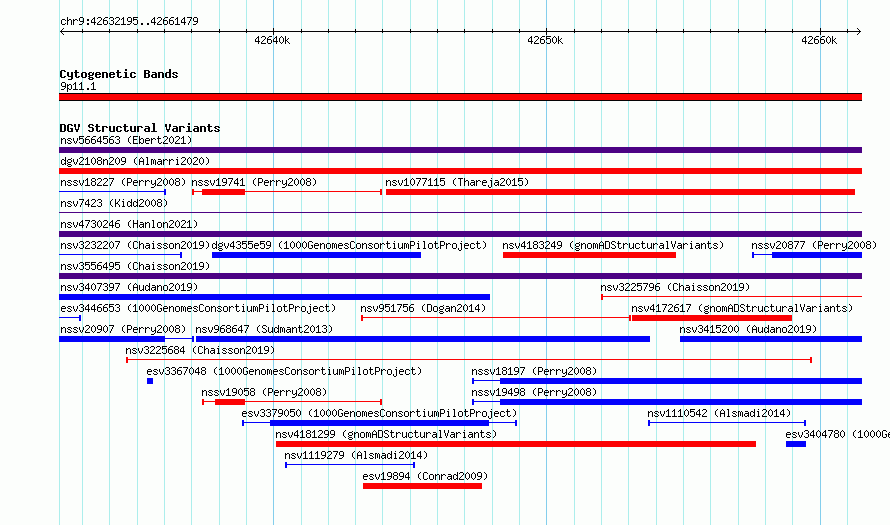Open the nssv20907 (Perry2008) variant

123,329
